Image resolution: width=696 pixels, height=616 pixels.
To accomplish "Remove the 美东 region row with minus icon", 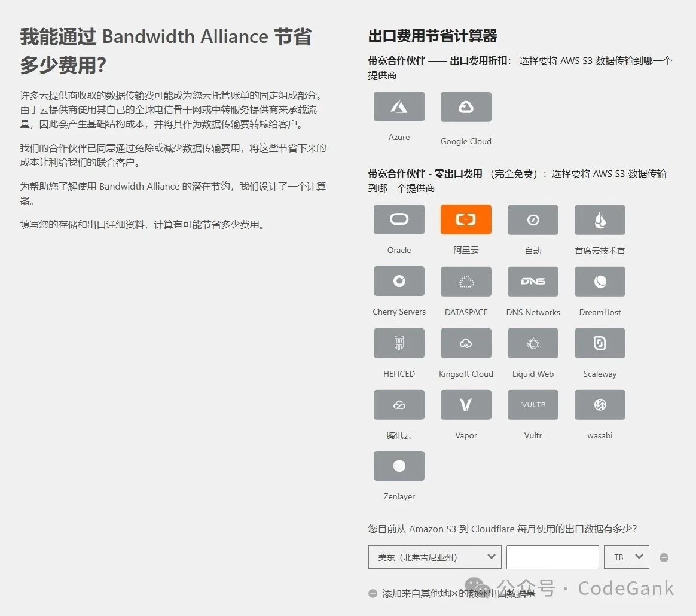I will coord(664,558).
